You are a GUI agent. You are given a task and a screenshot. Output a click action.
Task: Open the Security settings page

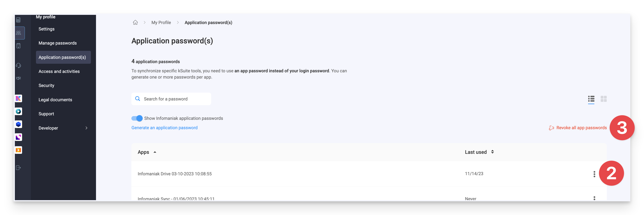pos(46,85)
